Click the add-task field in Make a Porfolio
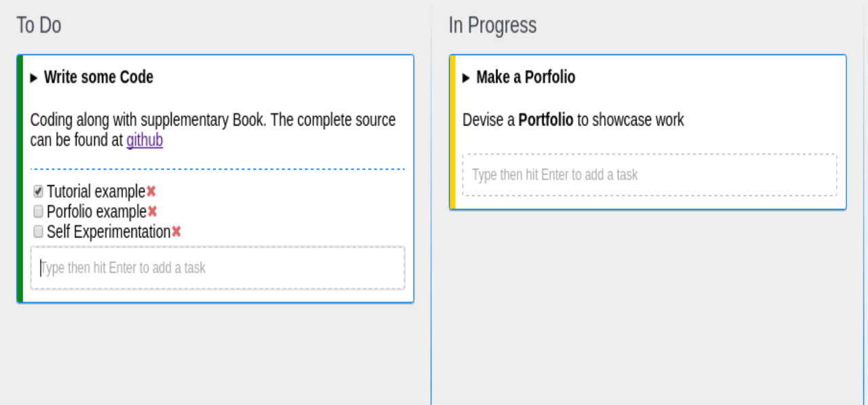The height and width of the screenshot is (405, 868). 650,175
